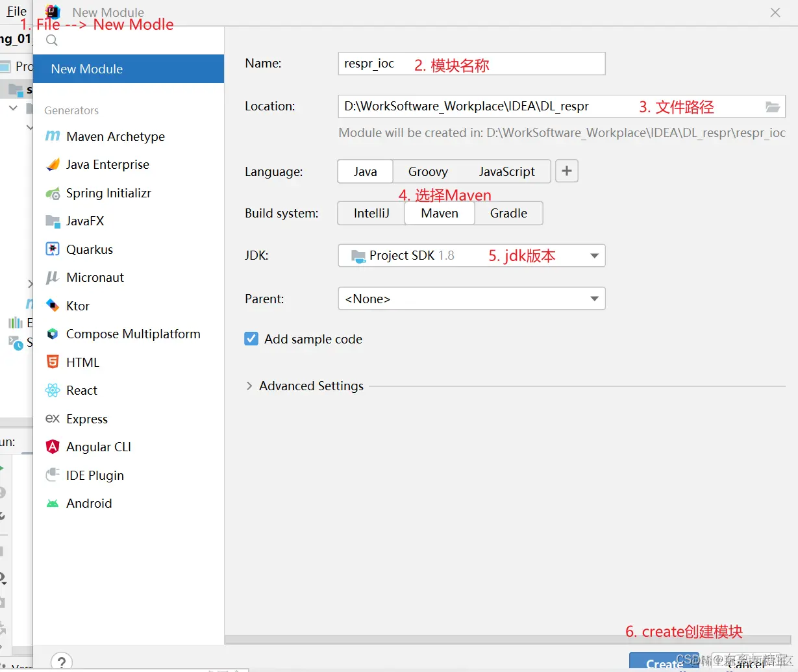
Task: Click the Java Enterprise list label
Action: pos(108,164)
